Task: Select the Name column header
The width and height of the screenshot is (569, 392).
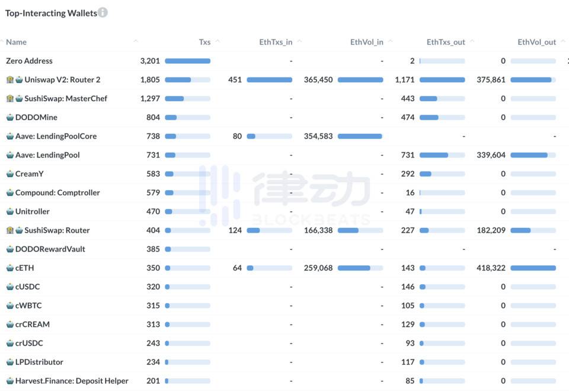Action: tap(16, 42)
